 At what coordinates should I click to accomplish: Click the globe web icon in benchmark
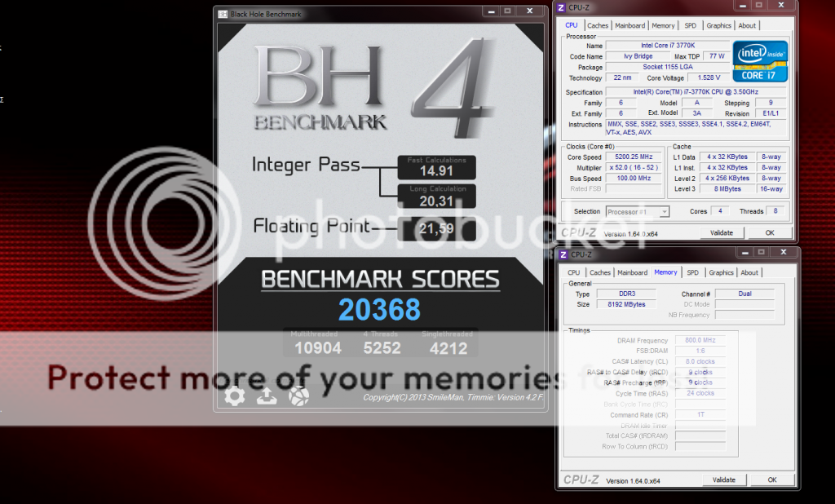tap(298, 396)
